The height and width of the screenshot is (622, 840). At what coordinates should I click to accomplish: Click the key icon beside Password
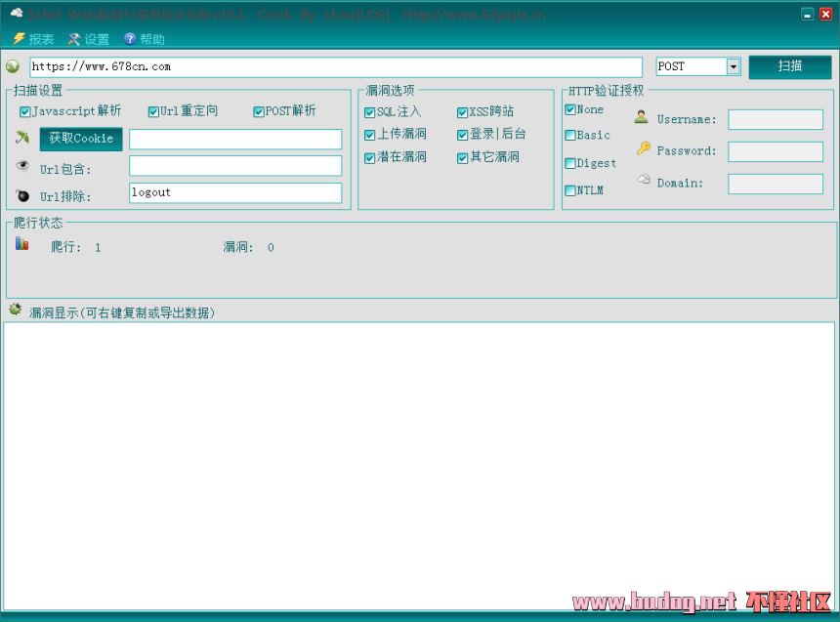click(x=644, y=148)
